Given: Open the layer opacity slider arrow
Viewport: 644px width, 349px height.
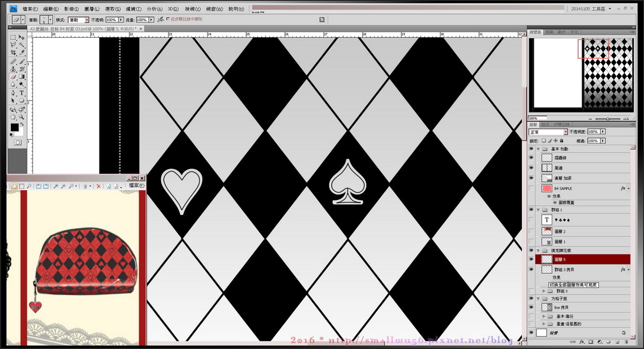Looking at the screenshot, I should tap(603, 132).
